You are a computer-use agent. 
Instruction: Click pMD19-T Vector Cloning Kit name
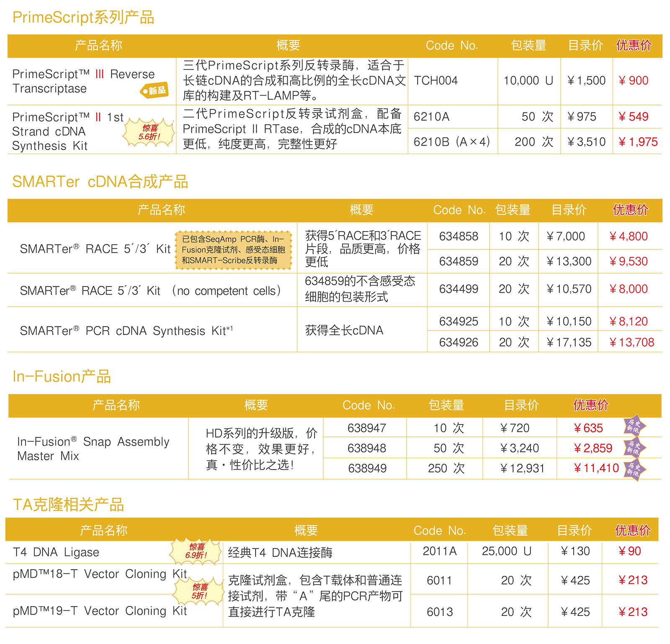(x=100, y=611)
